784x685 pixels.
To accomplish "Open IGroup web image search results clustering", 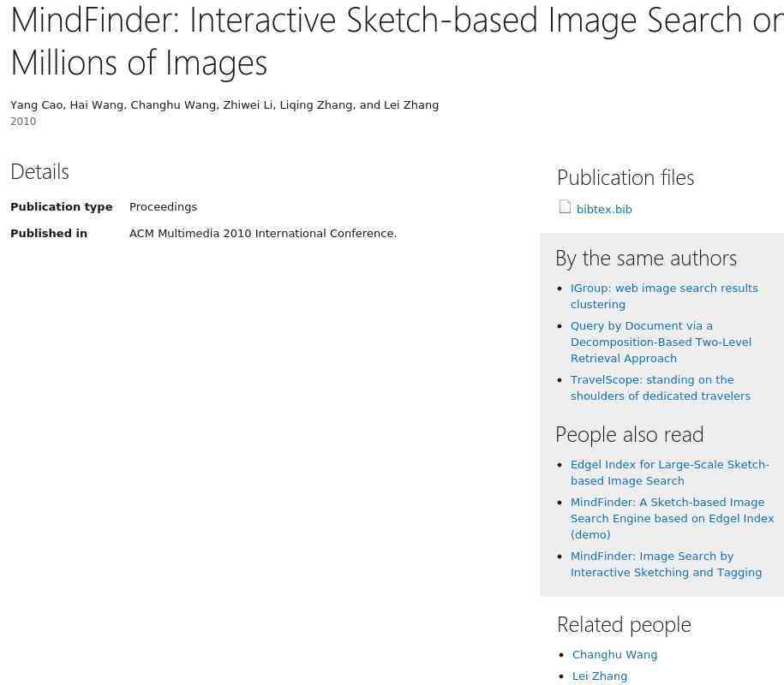I will [x=664, y=296].
